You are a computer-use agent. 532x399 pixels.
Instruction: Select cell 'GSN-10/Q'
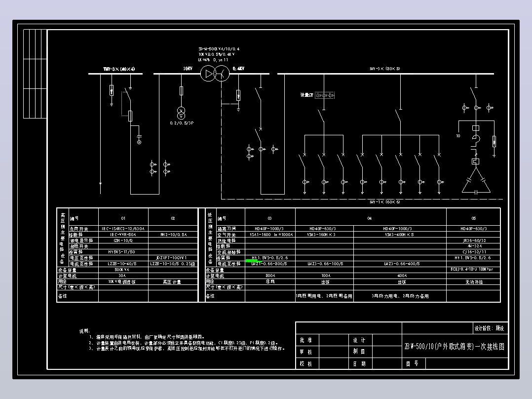point(123,240)
